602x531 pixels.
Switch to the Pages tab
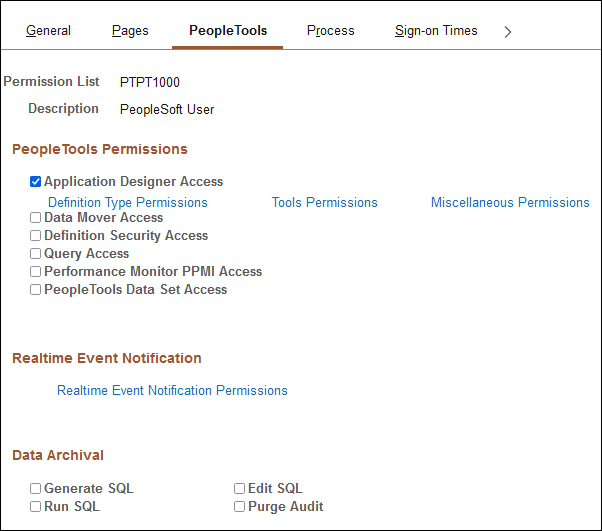point(130,31)
